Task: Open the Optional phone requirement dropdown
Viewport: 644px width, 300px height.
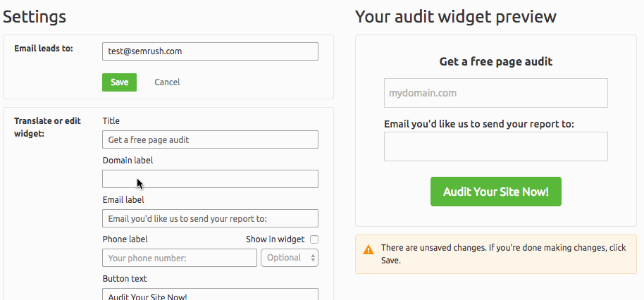Action: (290, 258)
